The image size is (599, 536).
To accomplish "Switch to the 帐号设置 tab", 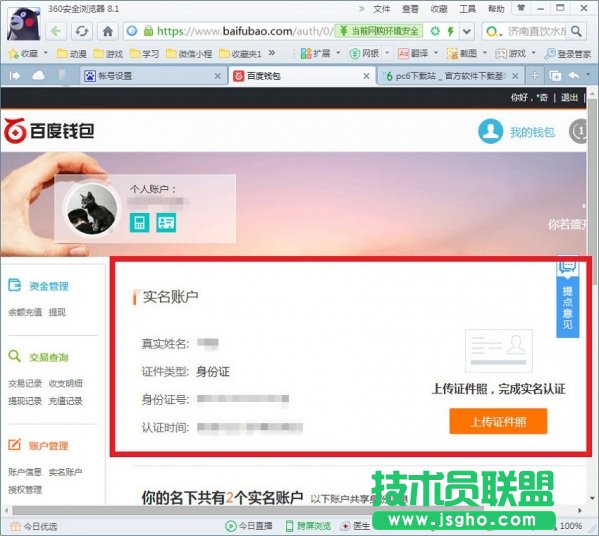I will [x=153, y=76].
